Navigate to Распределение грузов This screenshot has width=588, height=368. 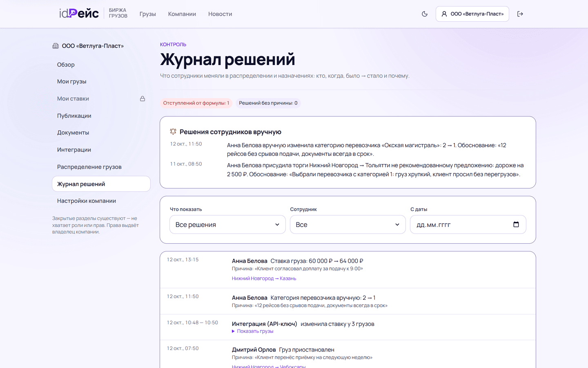tap(101, 167)
